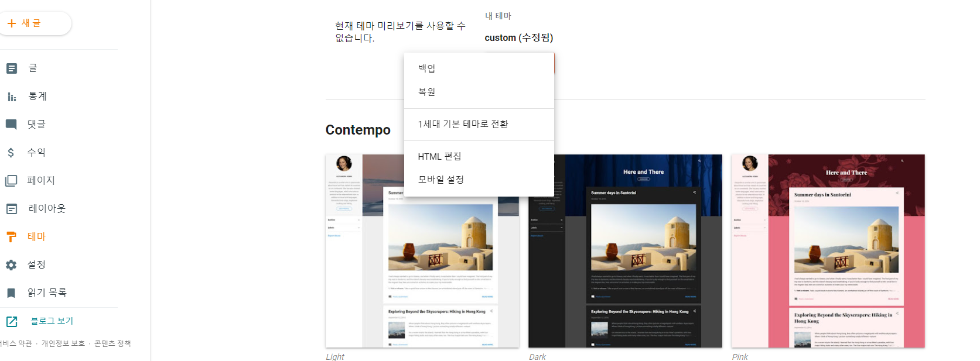Click the Contempo section heading

click(358, 130)
